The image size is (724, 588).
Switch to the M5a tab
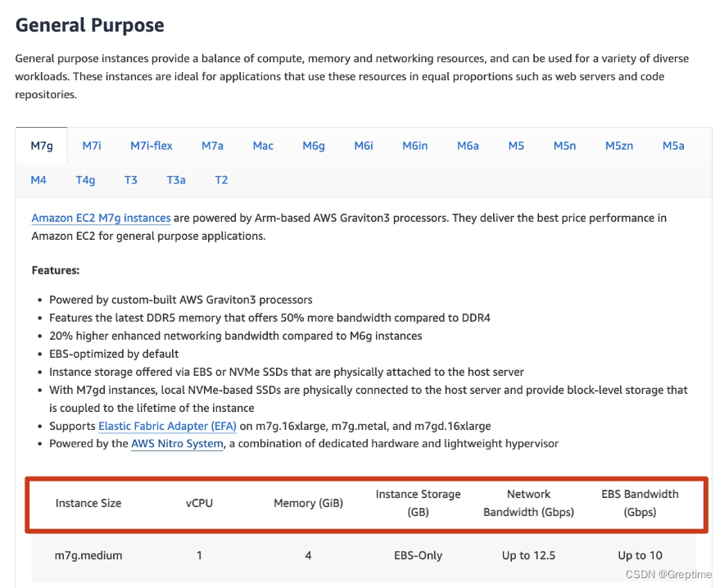(673, 146)
